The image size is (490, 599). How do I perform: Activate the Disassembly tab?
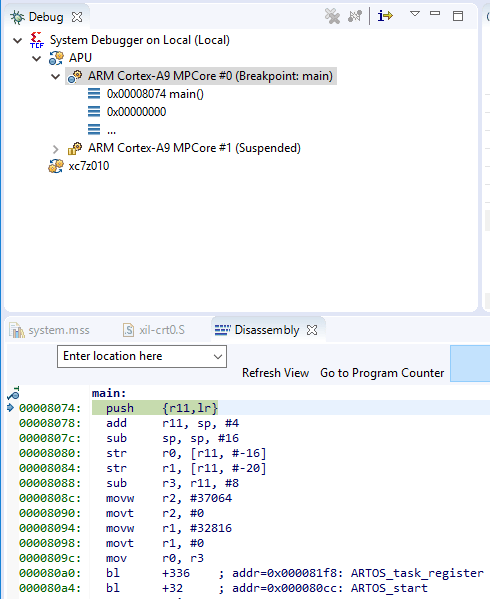[x=267, y=330]
